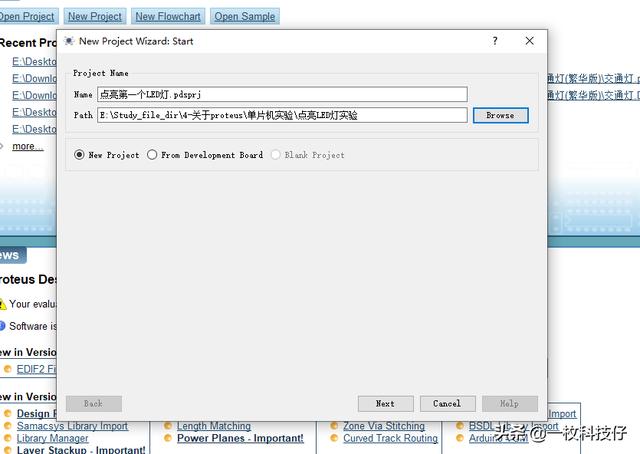
Task: Cancel the New Project Wizard
Action: coord(447,403)
